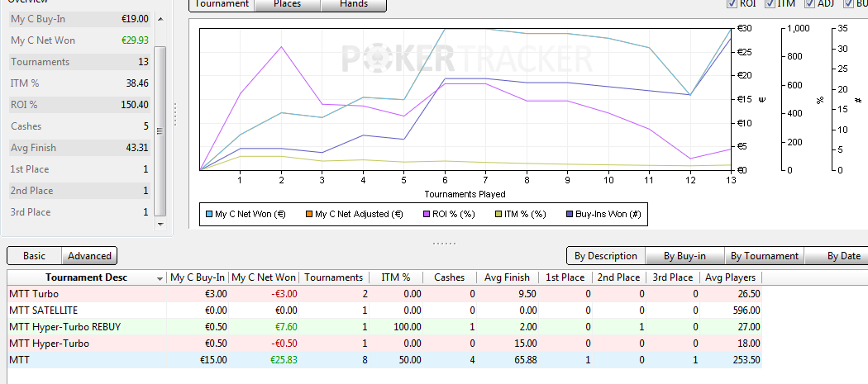Sort by ITM % column header
Screen dimensions: 868x384
(x=396, y=277)
